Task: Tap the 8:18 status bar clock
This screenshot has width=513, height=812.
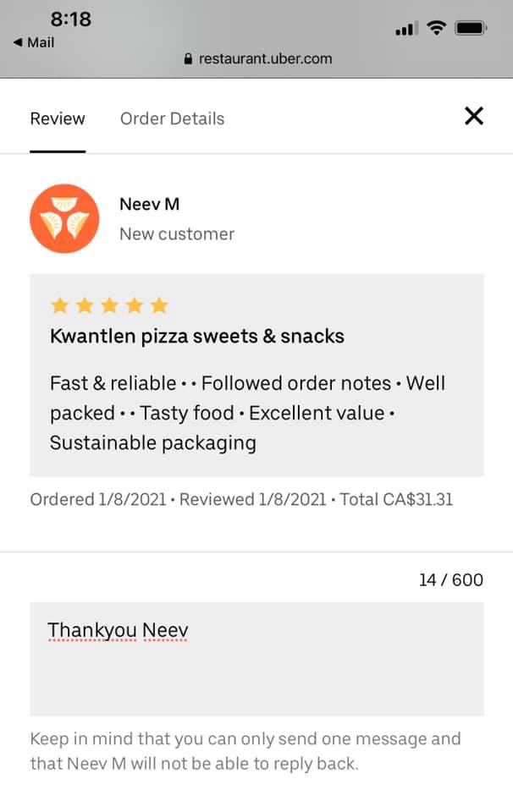Action: (x=70, y=19)
